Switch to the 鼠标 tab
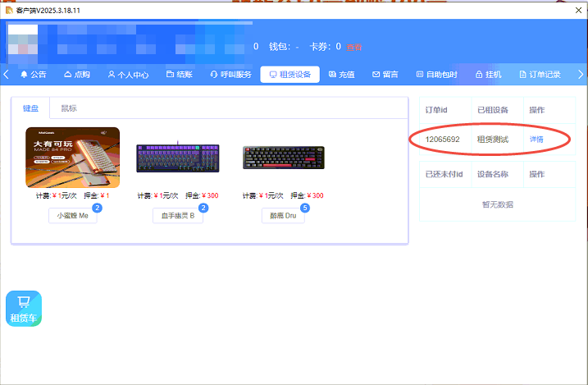The image size is (588, 385). coord(69,108)
